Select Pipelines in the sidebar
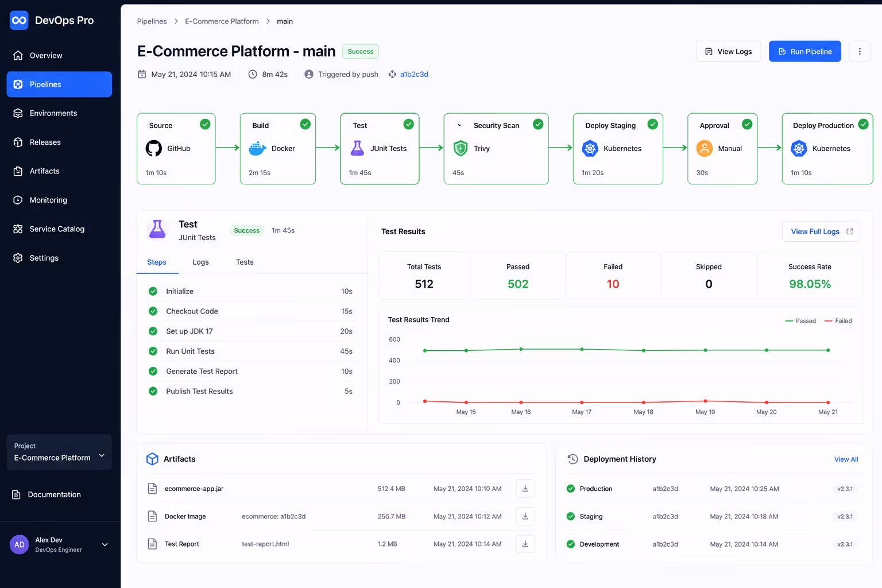 [59, 84]
